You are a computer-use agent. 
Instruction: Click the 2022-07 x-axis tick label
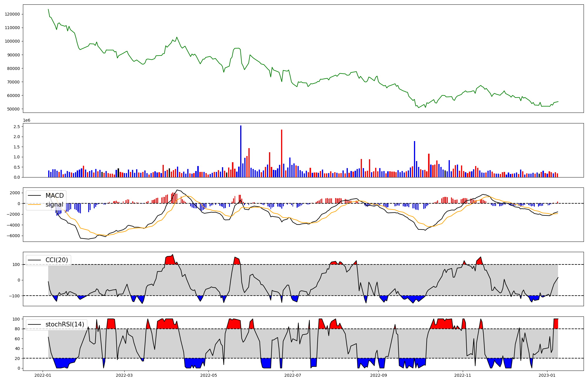click(x=293, y=375)
